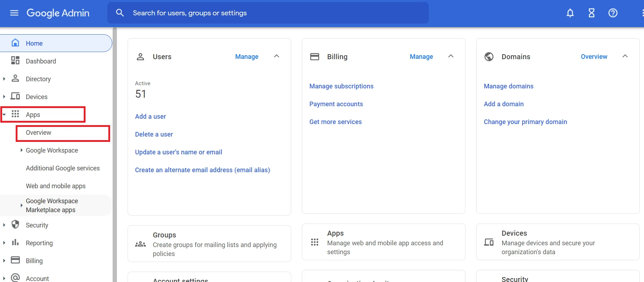
Task: Click the Security shield icon in sidebar
Action: click(x=15, y=225)
